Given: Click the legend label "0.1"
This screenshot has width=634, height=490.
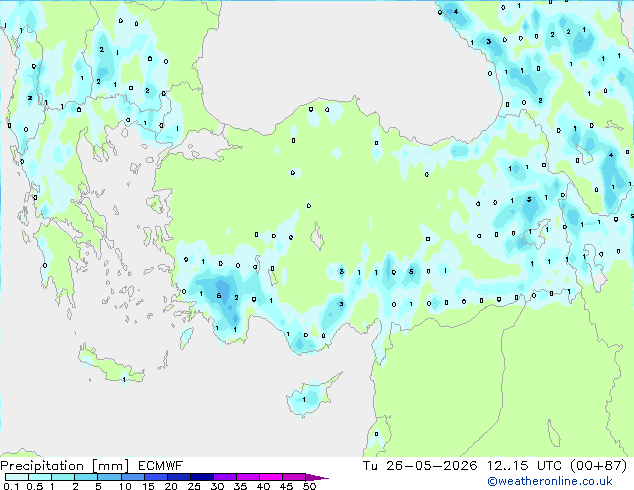Looking at the screenshot, I should click(x=11, y=486).
